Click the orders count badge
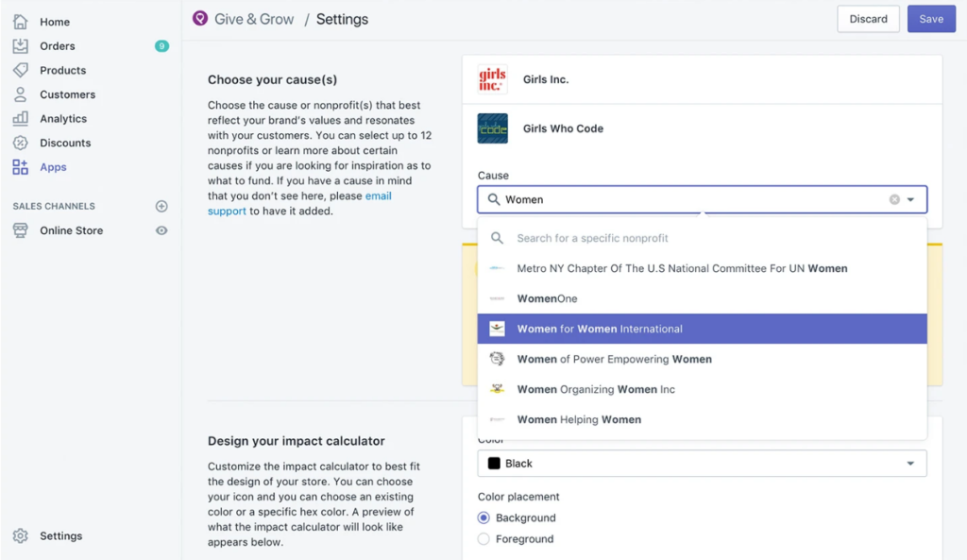 click(x=161, y=45)
